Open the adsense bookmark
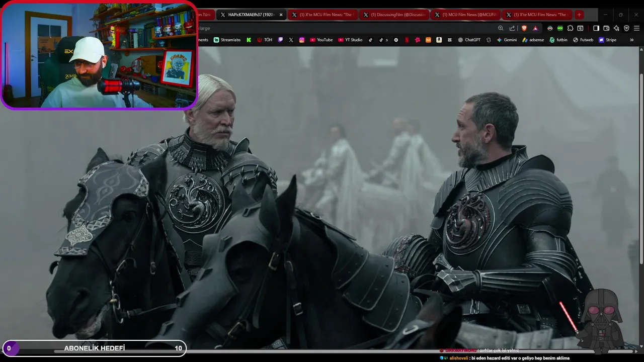Viewport: 644px width, 362px height. (x=533, y=40)
